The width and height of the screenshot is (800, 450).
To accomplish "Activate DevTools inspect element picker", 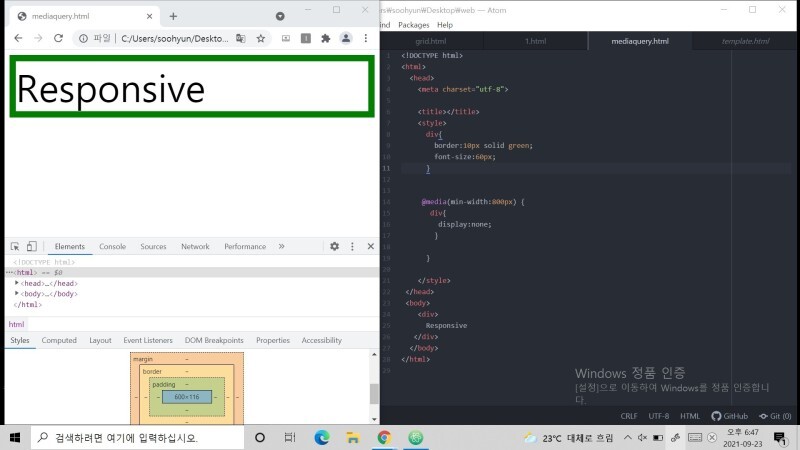I will coord(15,246).
